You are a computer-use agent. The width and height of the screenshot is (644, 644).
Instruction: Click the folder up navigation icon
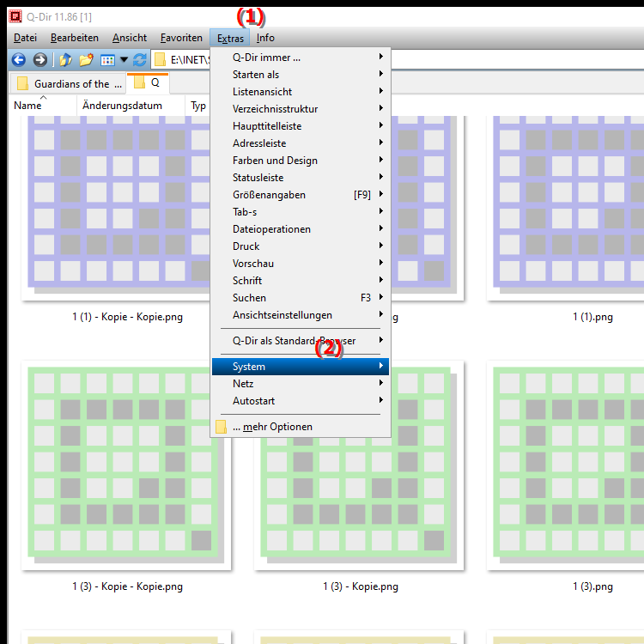click(66, 60)
